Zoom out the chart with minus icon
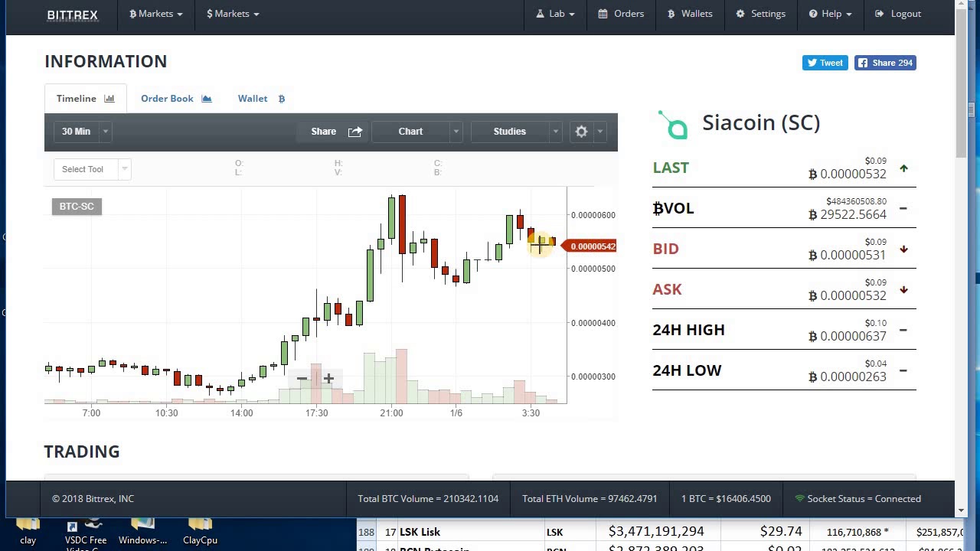This screenshot has height=551, width=980. 302,379
